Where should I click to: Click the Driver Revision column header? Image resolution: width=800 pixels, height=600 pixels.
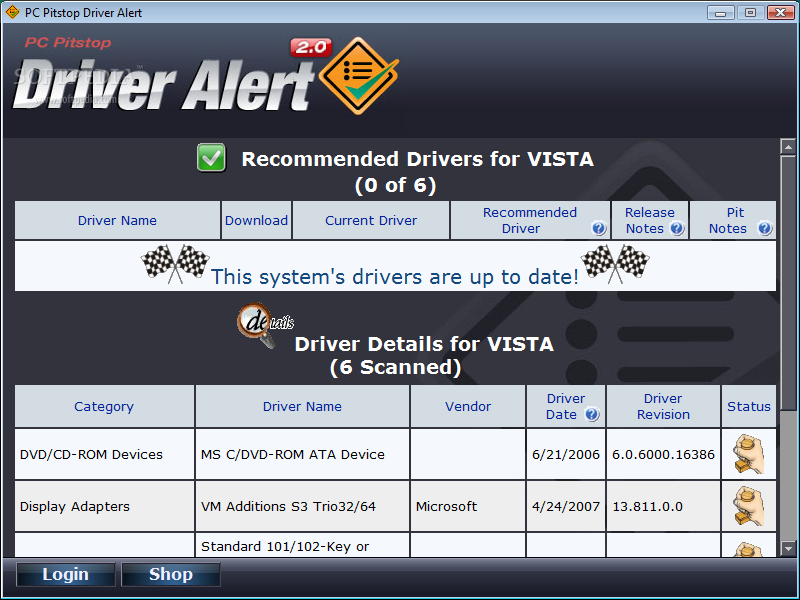[663, 407]
